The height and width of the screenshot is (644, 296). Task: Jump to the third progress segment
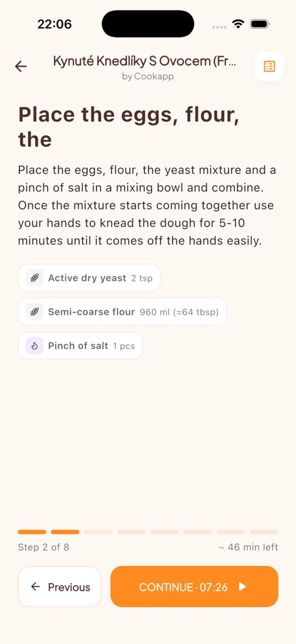(98, 532)
